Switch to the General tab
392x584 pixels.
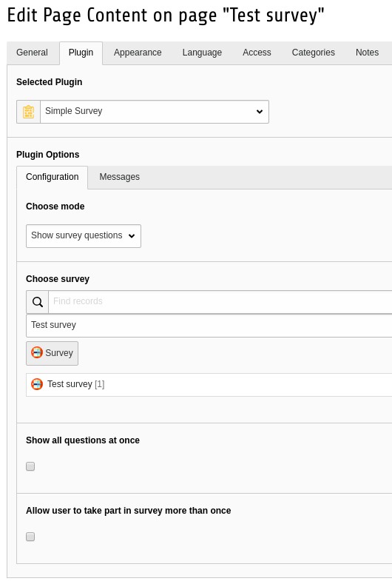pyautogui.click(x=32, y=53)
